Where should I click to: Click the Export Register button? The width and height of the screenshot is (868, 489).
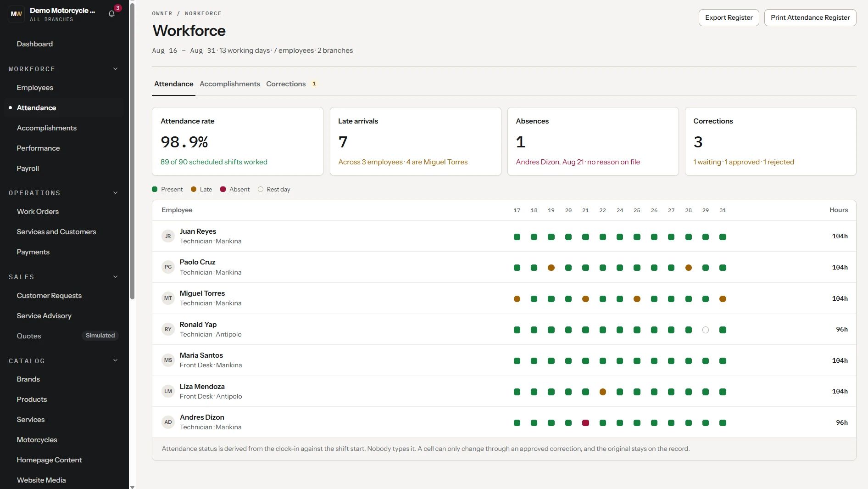tap(729, 18)
